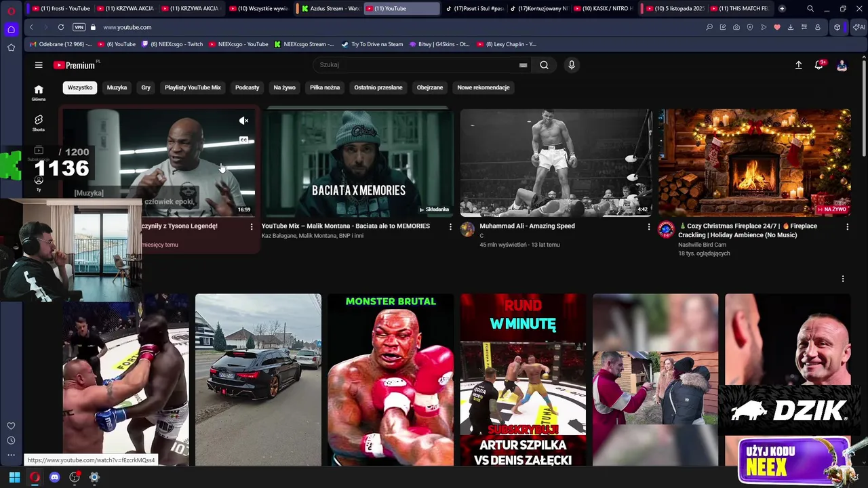Viewport: 868px width, 488px height.
Task: Open the Opera sidebar bookmarks star
Action: tap(11, 47)
